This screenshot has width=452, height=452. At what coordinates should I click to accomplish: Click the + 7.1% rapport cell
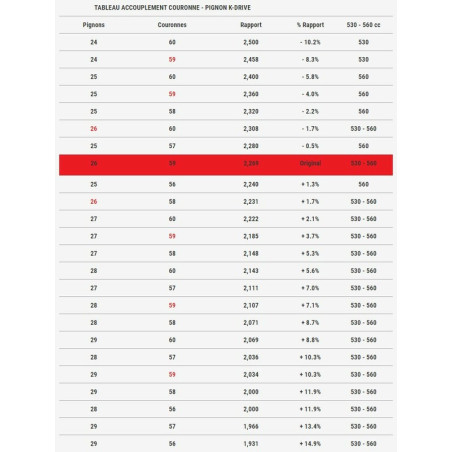pos(310,305)
